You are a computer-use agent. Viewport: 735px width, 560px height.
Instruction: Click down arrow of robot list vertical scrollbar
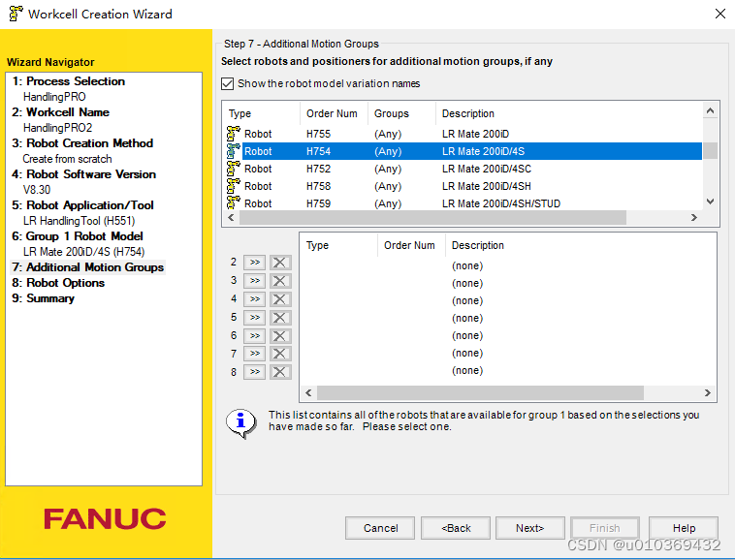click(710, 202)
